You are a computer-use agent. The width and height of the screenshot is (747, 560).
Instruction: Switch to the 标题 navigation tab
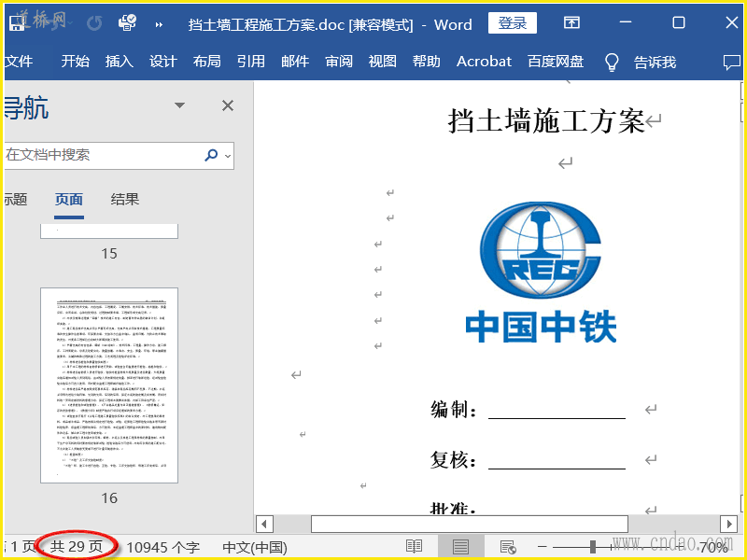[x=16, y=199]
